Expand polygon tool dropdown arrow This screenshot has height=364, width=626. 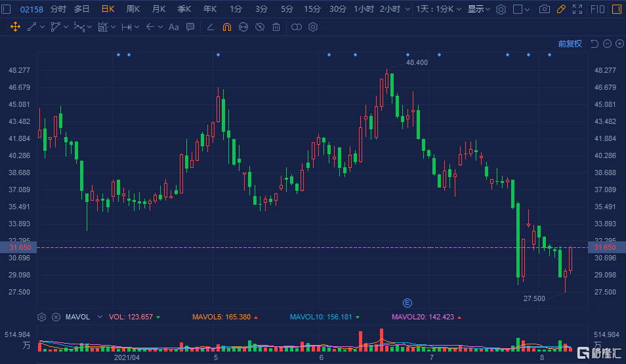click(x=66, y=27)
